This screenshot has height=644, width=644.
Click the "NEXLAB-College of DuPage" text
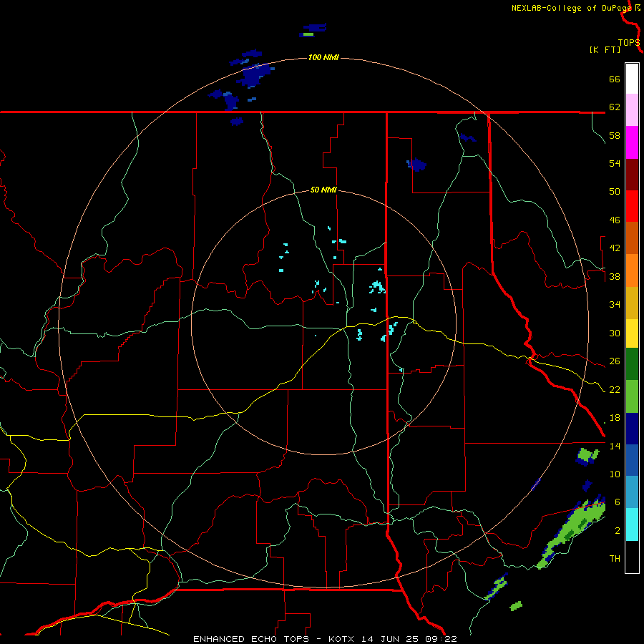571,8
